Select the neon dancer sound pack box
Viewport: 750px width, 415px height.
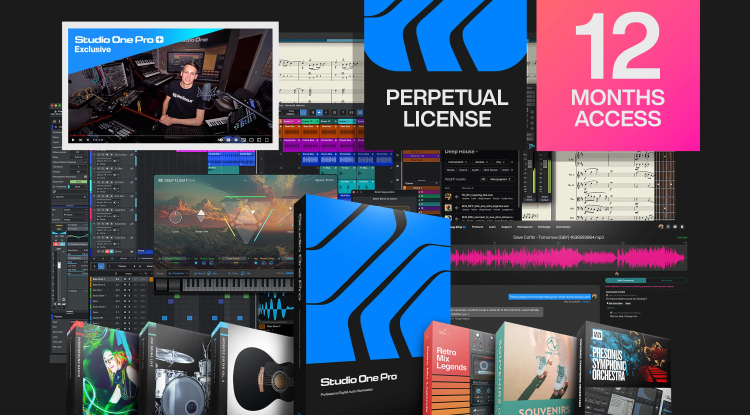[x=103, y=369]
